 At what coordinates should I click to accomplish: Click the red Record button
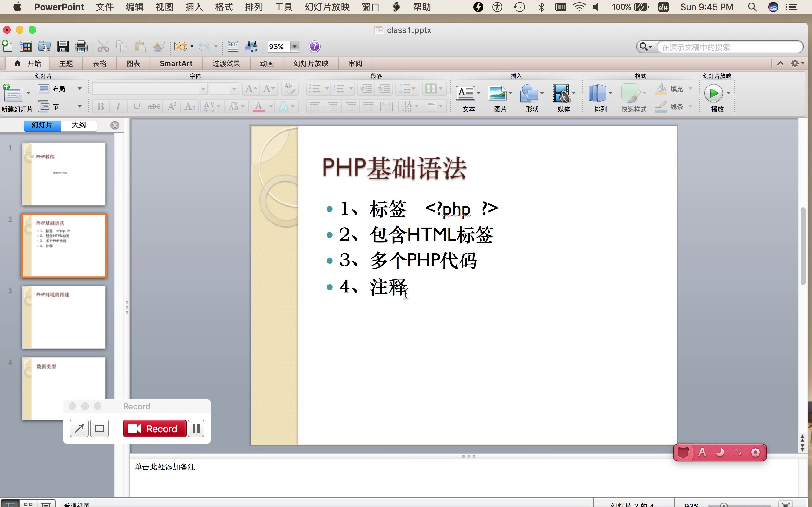point(154,428)
